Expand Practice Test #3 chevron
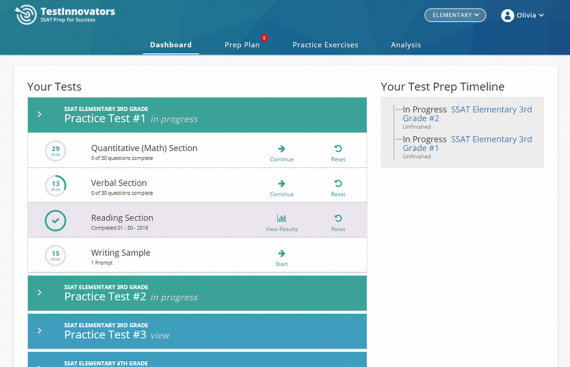Screen dimensions: 570x367 click(x=40, y=331)
